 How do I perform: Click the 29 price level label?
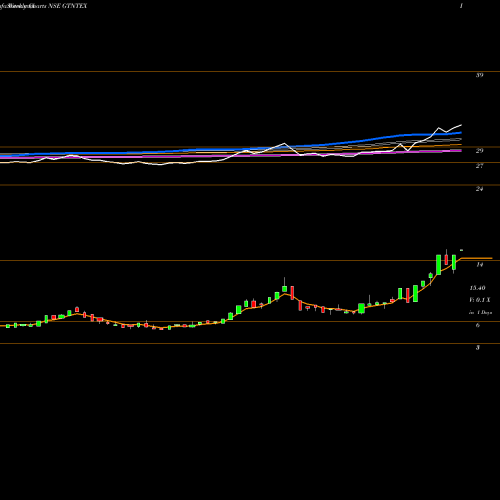(x=479, y=151)
